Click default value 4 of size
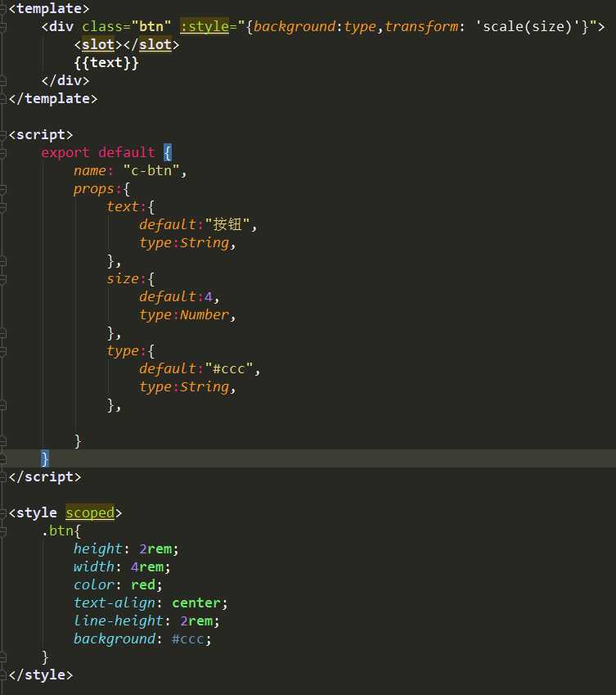Image resolution: width=616 pixels, height=695 pixels. point(208,297)
